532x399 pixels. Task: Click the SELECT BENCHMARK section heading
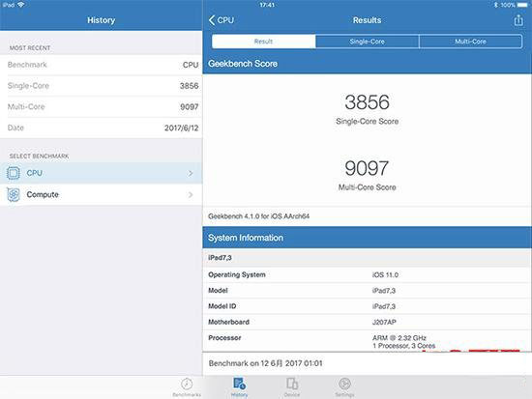tap(39, 156)
